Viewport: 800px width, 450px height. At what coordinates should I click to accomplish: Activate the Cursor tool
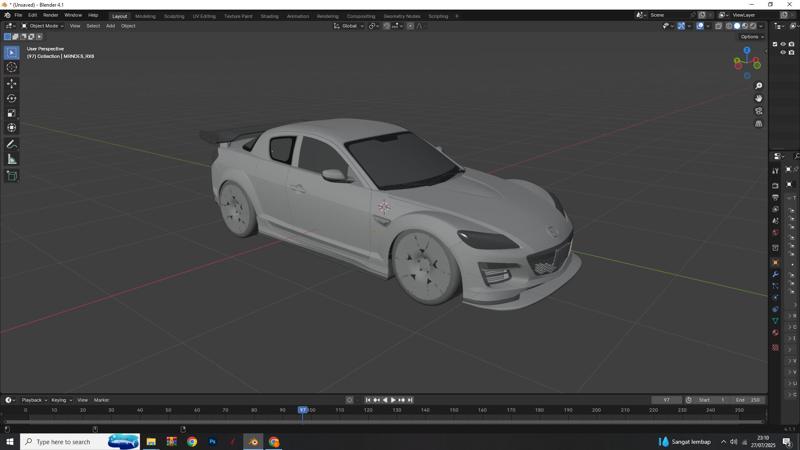12,67
